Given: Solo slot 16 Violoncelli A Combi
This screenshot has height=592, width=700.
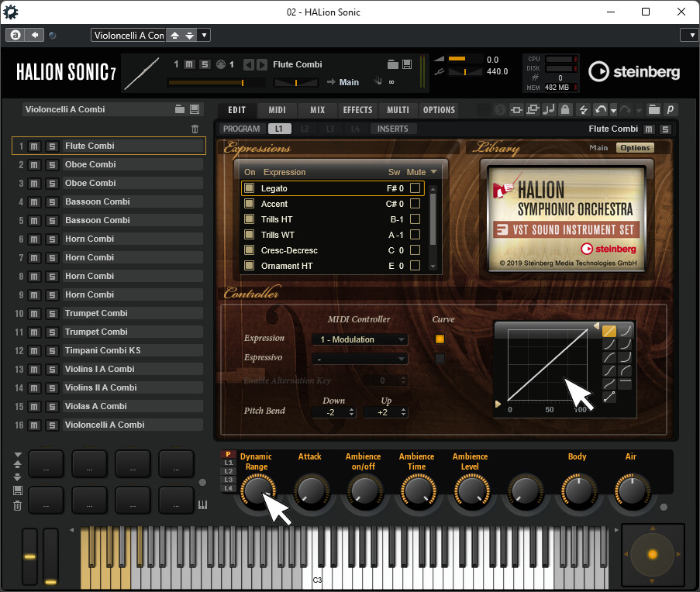Looking at the screenshot, I should point(52,425).
